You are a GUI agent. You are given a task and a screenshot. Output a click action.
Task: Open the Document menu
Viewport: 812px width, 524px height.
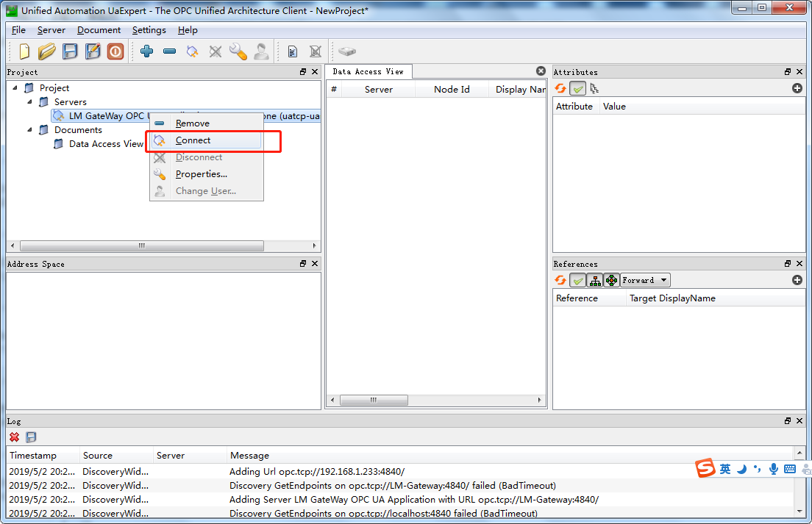point(99,30)
